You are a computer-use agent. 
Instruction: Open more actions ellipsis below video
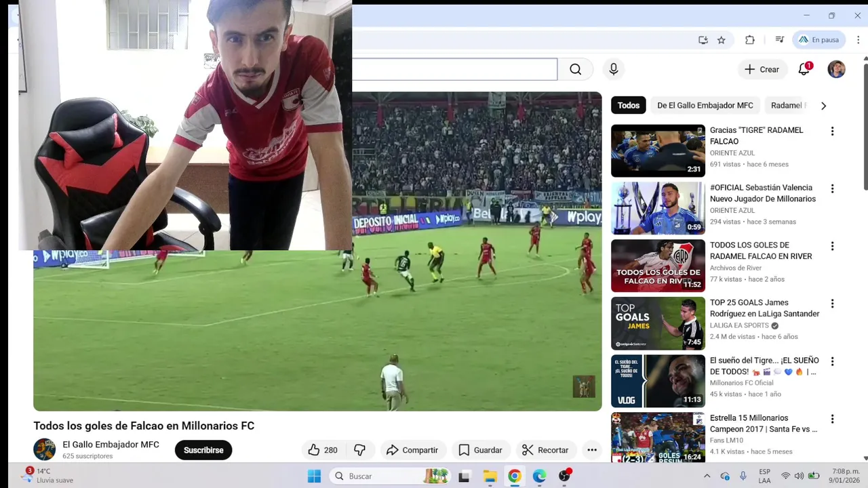tap(592, 450)
